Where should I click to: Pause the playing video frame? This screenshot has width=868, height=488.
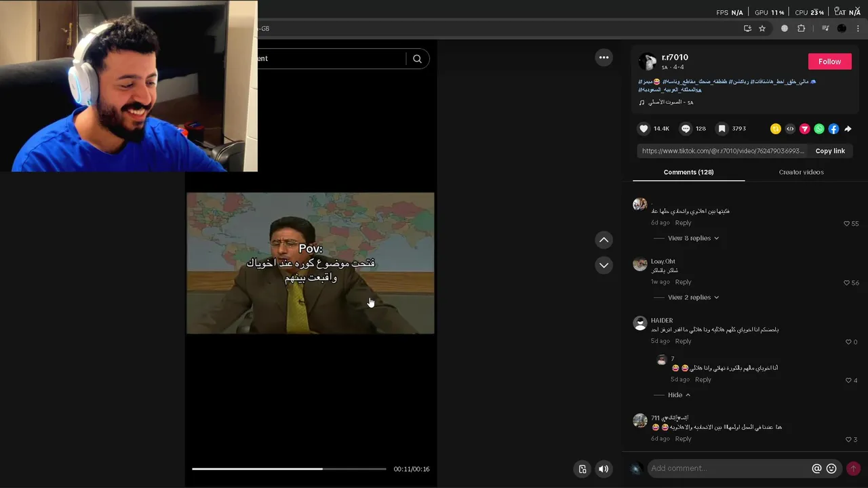pyautogui.click(x=311, y=263)
